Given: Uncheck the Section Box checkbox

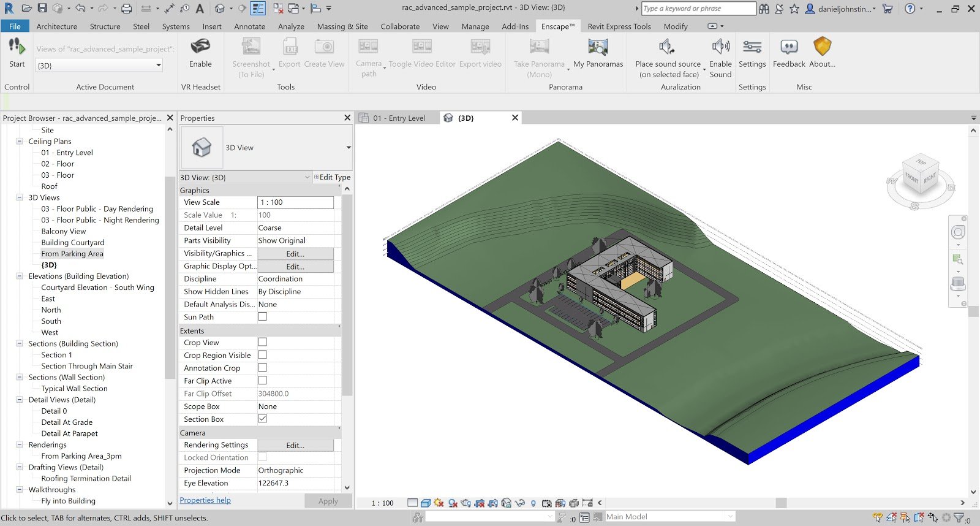Looking at the screenshot, I should (x=262, y=419).
